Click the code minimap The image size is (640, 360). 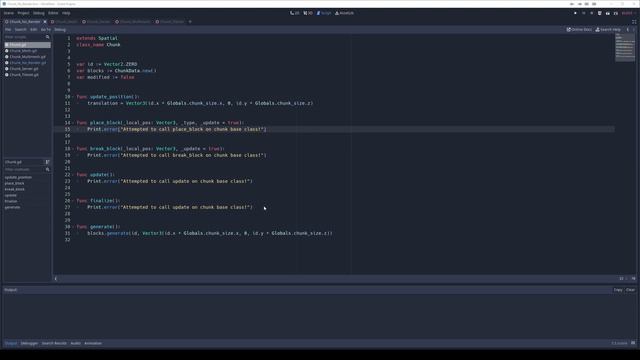pos(625,47)
